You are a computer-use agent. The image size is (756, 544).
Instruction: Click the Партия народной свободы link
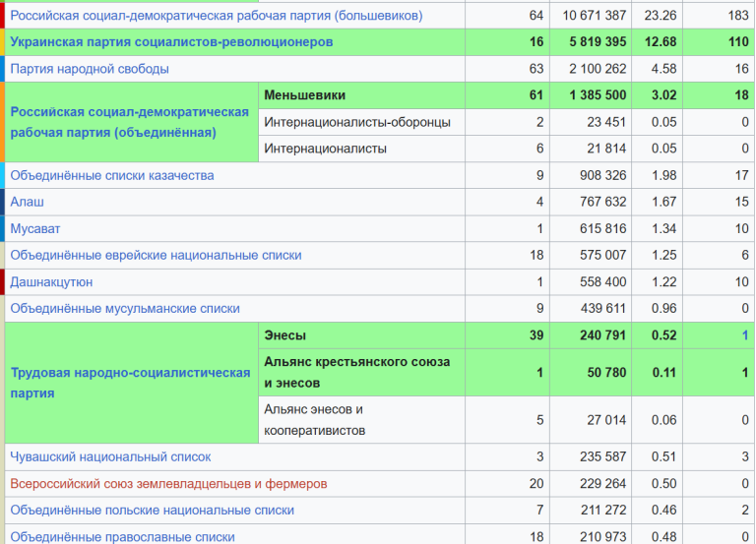coord(90,69)
